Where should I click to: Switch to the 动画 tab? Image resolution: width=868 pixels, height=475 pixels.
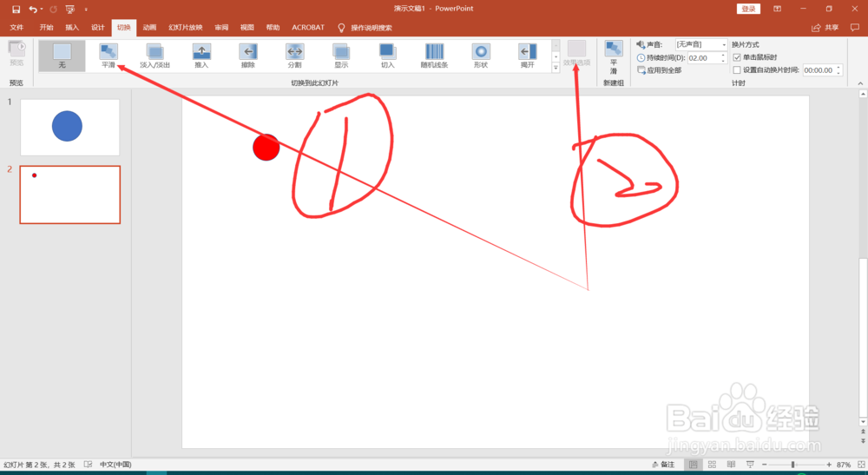point(149,27)
